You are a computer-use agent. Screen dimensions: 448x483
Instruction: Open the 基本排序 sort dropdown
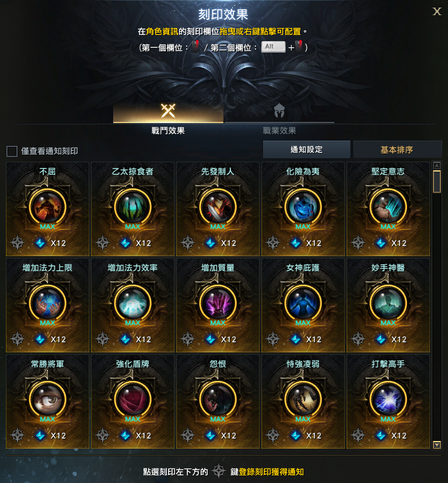pyautogui.click(x=397, y=150)
